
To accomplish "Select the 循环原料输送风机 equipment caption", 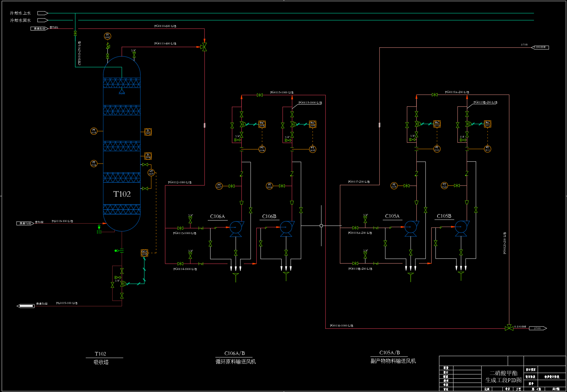I will coord(236,362).
